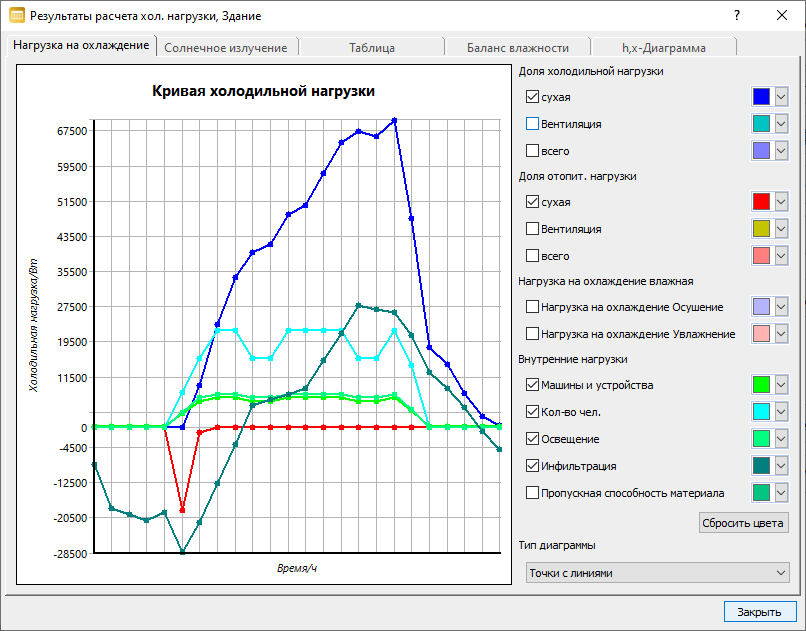The width and height of the screenshot is (806, 631).
Task: Click the Сбросить цвета button
Action: [x=743, y=523]
